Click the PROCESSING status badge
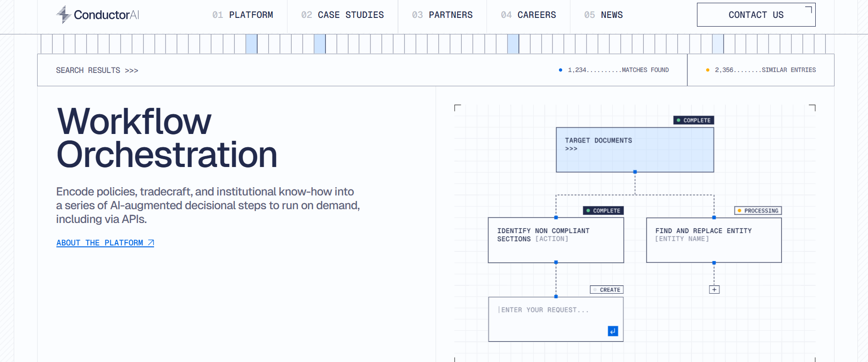This screenshot has height=362, width=868. click(x=757, y=211)
